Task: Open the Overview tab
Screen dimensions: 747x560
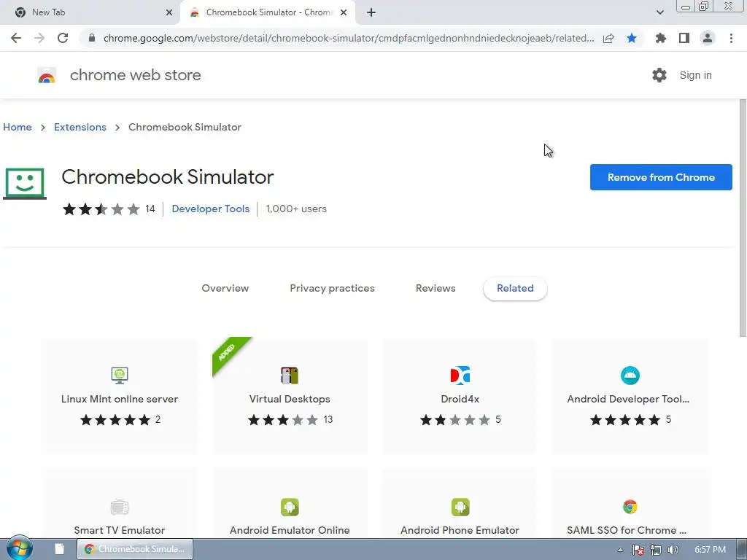Action: (x=225, y=288)
